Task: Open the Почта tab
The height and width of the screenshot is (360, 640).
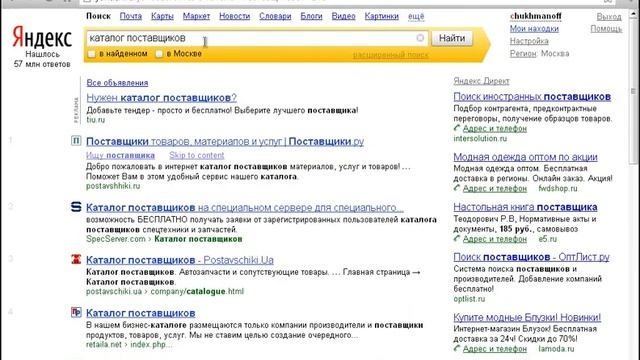Action: point(131,16)
